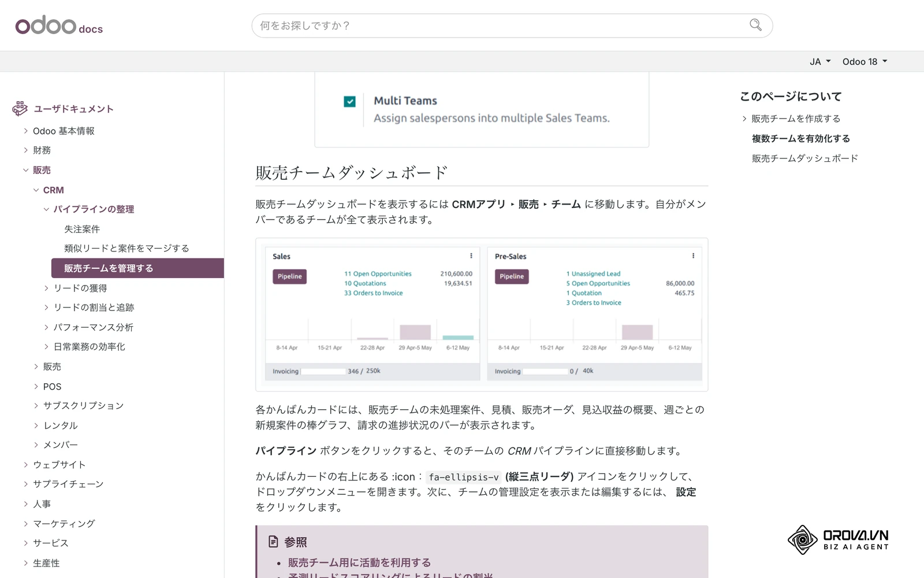Click the 参照 note document icon

click(x=273, y=542)
